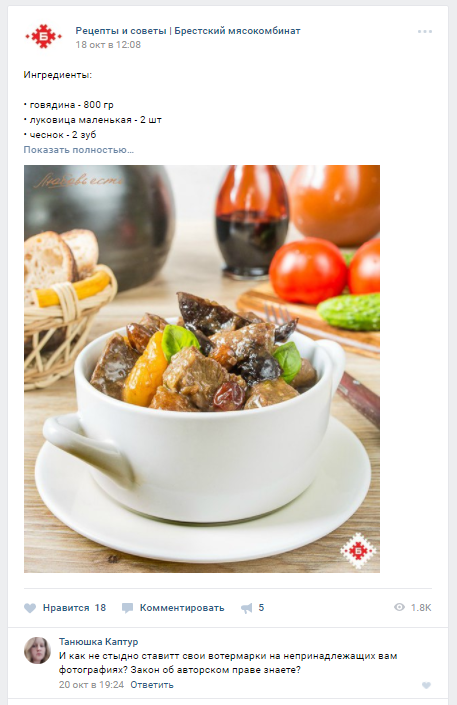
Task: Open the post actions three-dots menu
Action: pos(425,31)
